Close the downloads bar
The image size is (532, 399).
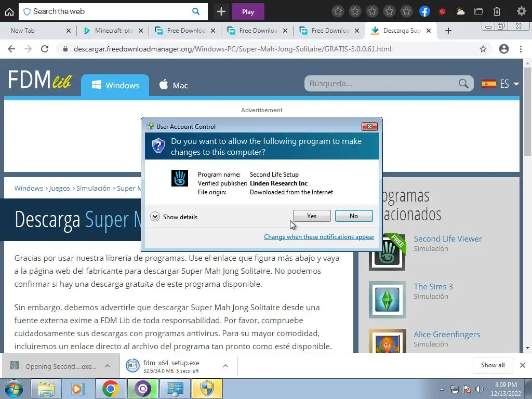[x=523, y=365]
